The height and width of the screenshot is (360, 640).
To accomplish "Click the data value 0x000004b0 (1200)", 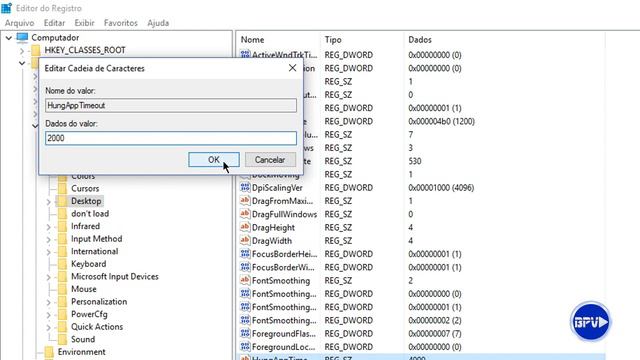I will 441,121.
